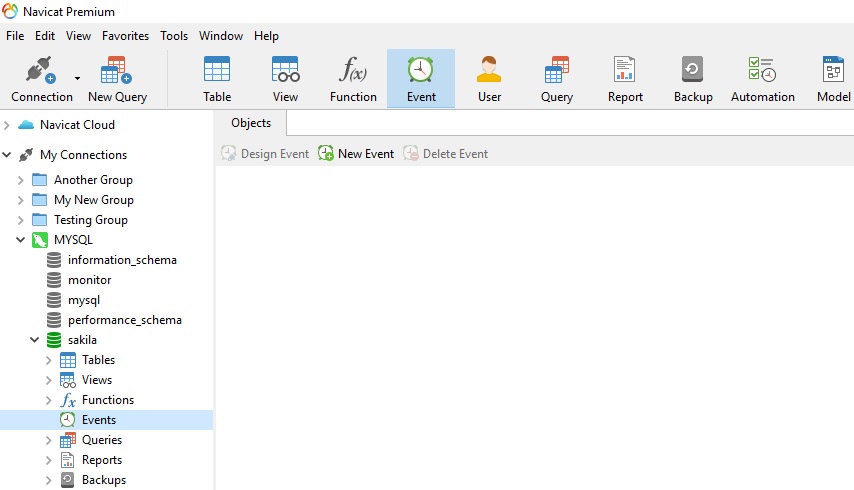Click the New Event button
This screenshot has height=490, width=854.
[x=356, y=154]
